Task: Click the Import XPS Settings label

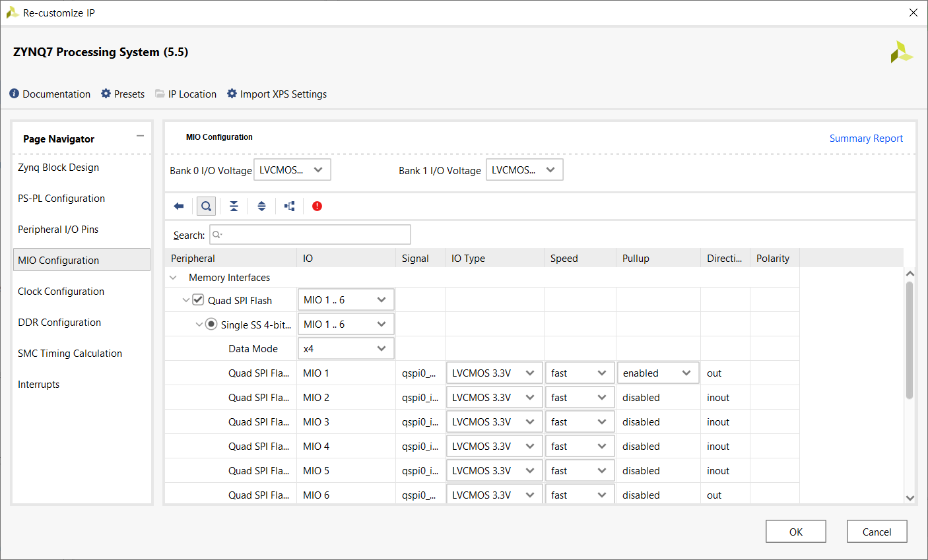Action: [x=283, y=94]
